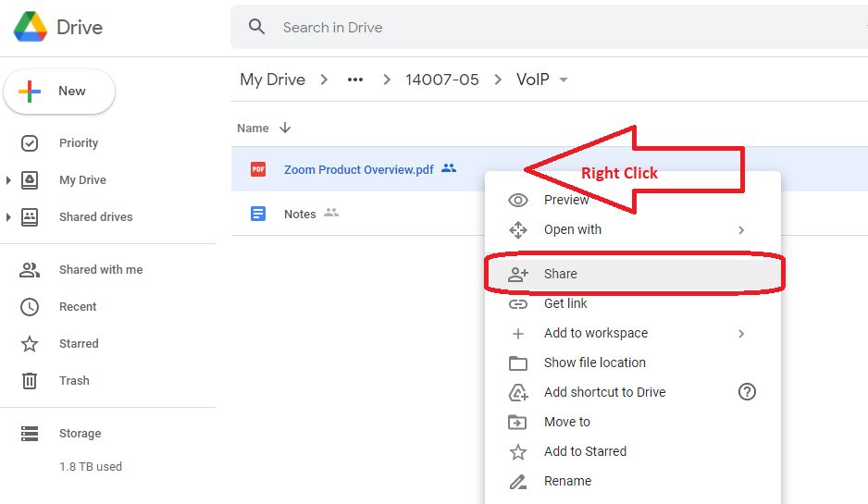Click the Rename pencil icon
This screenshot has height=504, width=868.
518,482
